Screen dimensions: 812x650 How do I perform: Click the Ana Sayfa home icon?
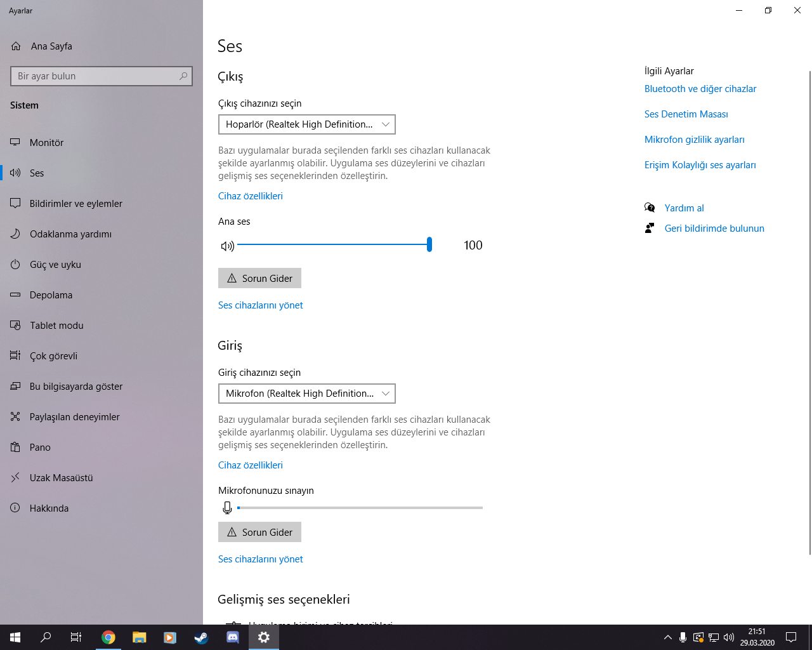16,46
